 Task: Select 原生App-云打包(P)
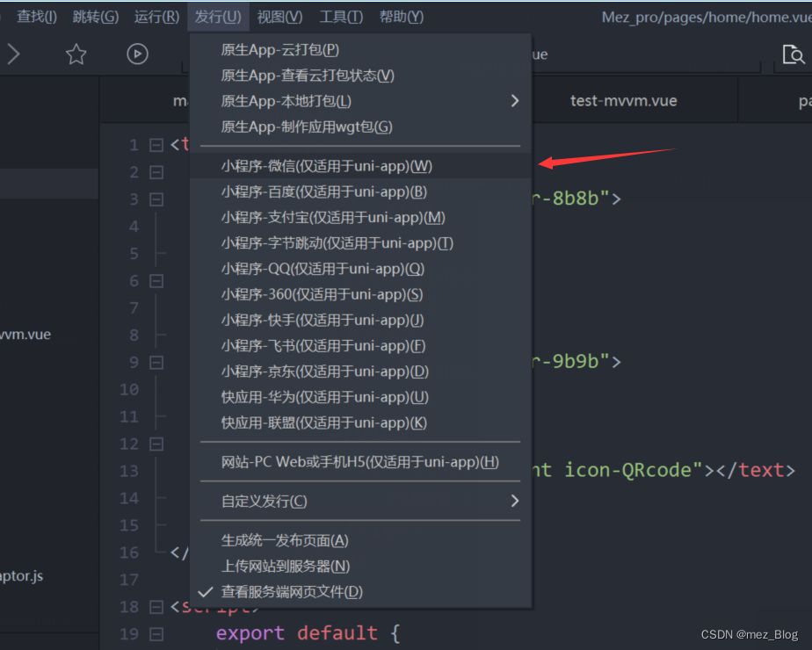(360, 50)
